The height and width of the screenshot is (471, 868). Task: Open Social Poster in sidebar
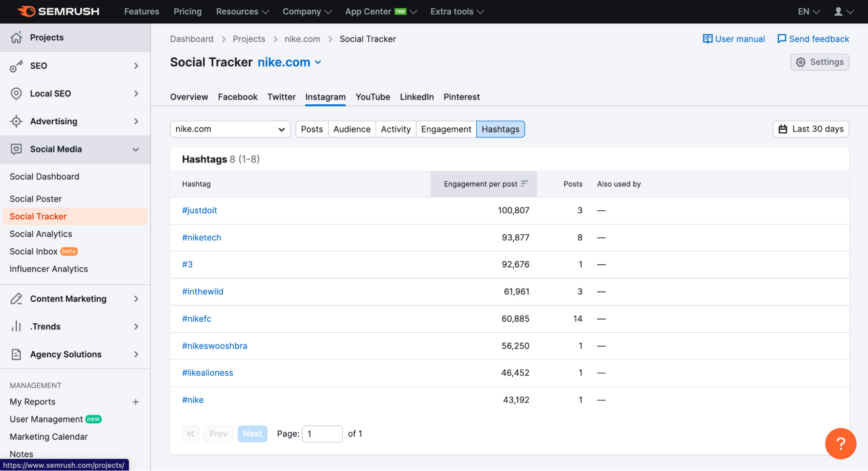36,199
